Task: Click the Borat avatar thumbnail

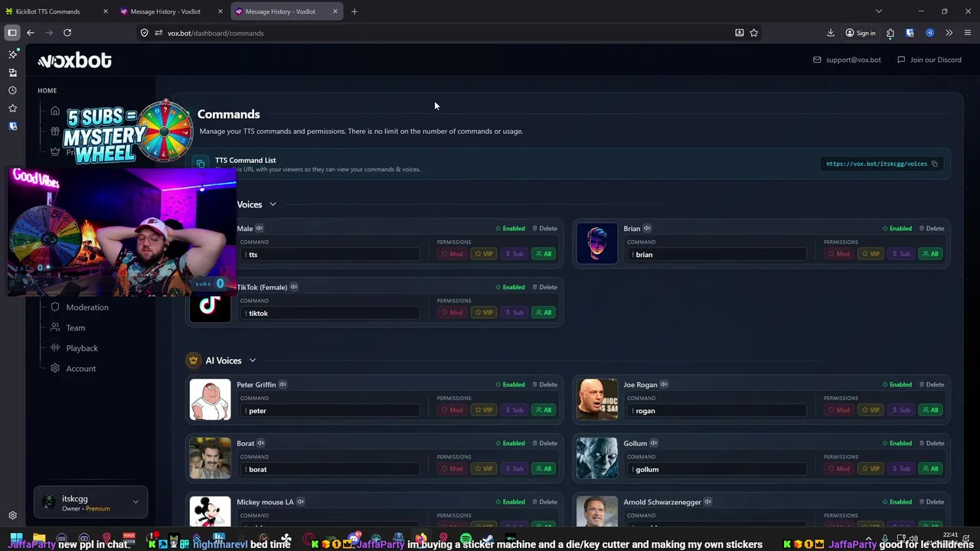Action: point(210,458)
